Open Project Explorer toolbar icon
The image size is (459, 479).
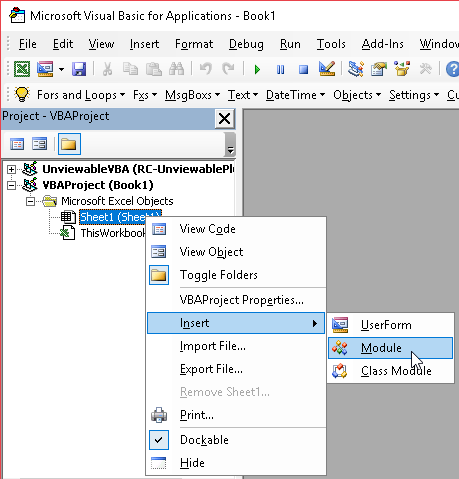click(x=356, y=69)
